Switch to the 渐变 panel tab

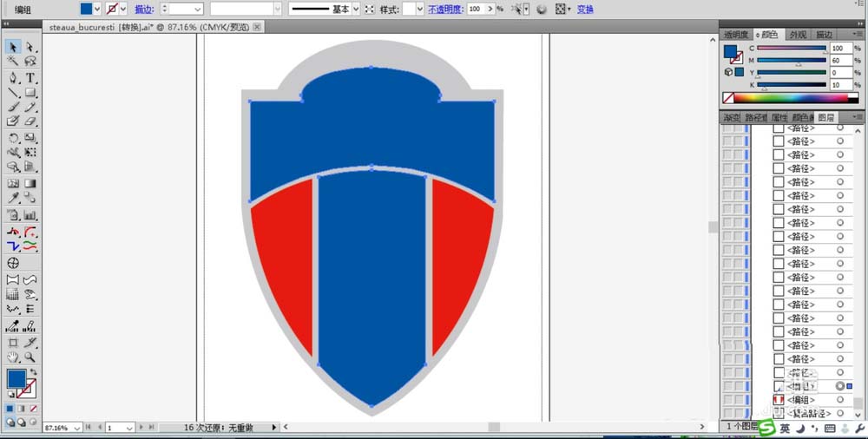pyautogui.click(x=732, y=117)
